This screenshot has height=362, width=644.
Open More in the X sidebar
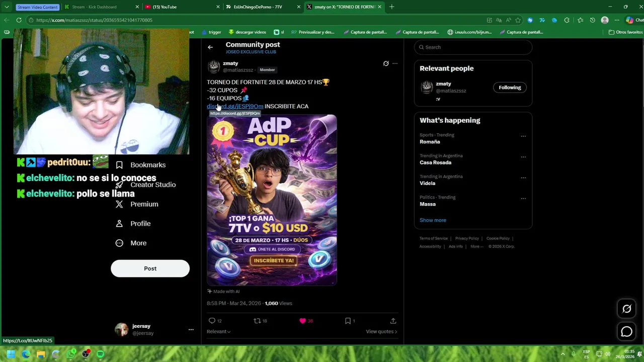click(x=131, y=243)
